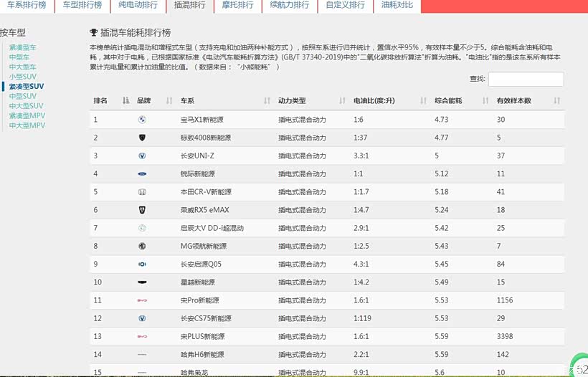
Task: Open the 续航力排行 tab
Action: point(290,5)
